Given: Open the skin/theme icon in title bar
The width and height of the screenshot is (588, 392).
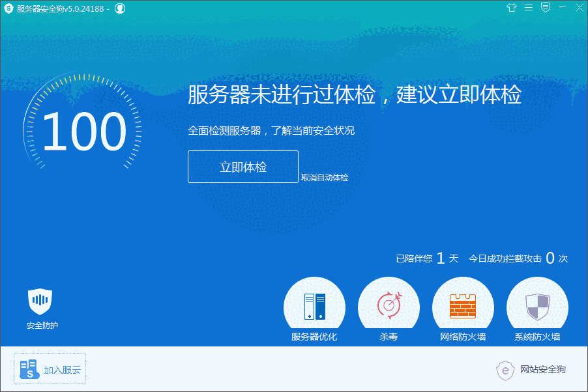Looking at the screenshot, I should click(512, 8).
